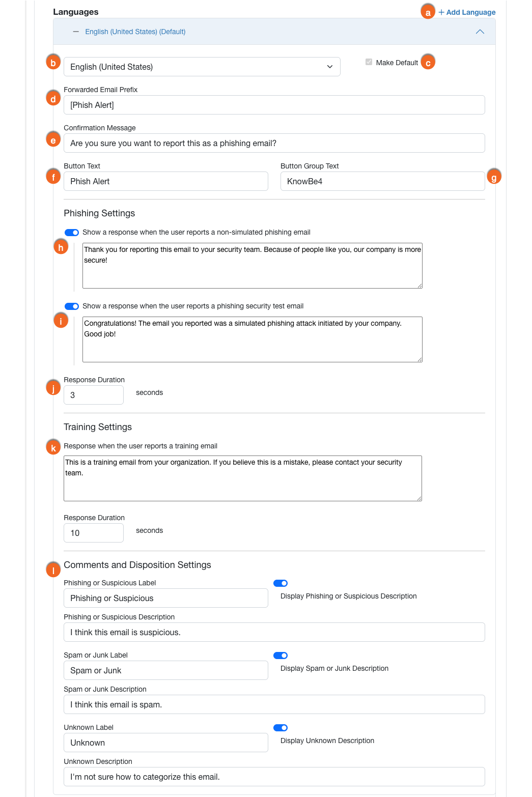The image size is (532, 797).
Task: Click the Button Group Text field
Action: [382, 181]
